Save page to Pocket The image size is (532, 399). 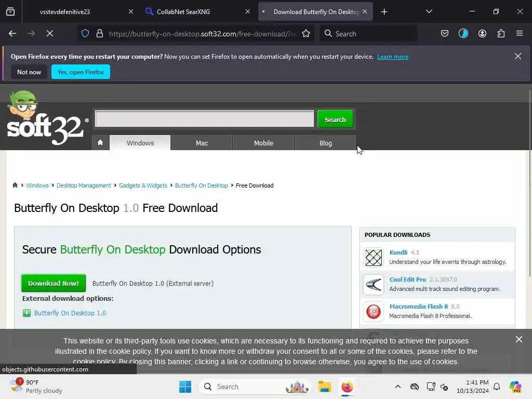445,34
